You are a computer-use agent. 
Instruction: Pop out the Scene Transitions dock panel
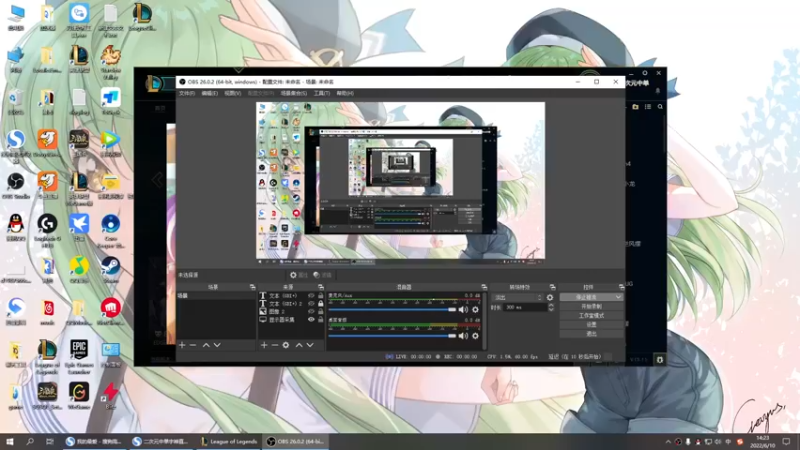[x=552, y=287]
